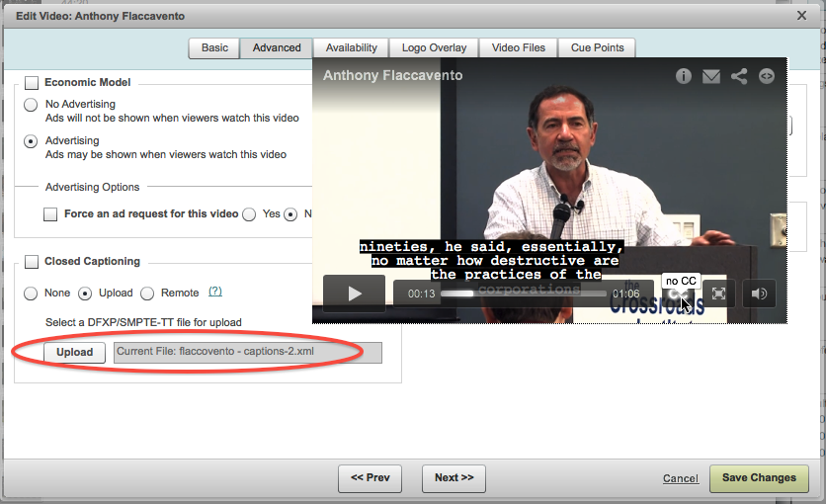The image size is (826, 504).
Task: Select Upload captioning option
Action: (x=85, y=294)
